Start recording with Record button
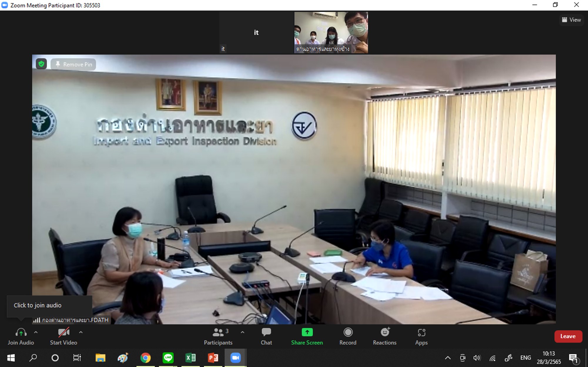 pyautogui.click(x=348, y=336)
